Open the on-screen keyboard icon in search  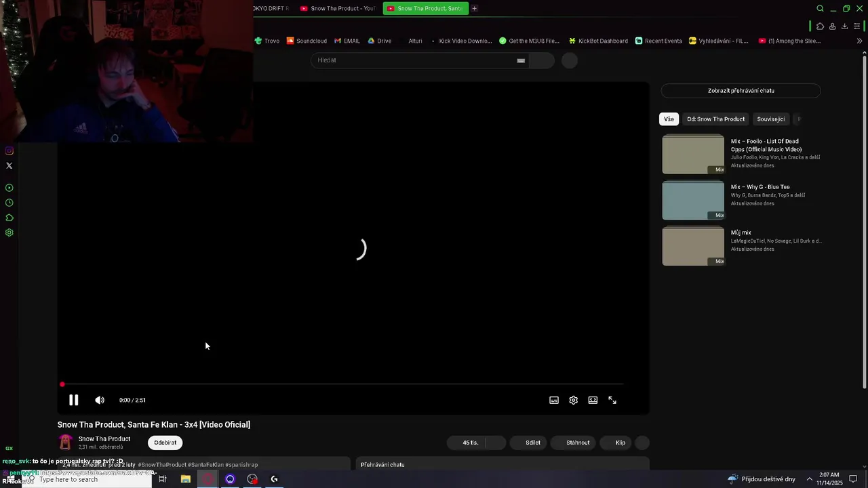pos(521,60)
